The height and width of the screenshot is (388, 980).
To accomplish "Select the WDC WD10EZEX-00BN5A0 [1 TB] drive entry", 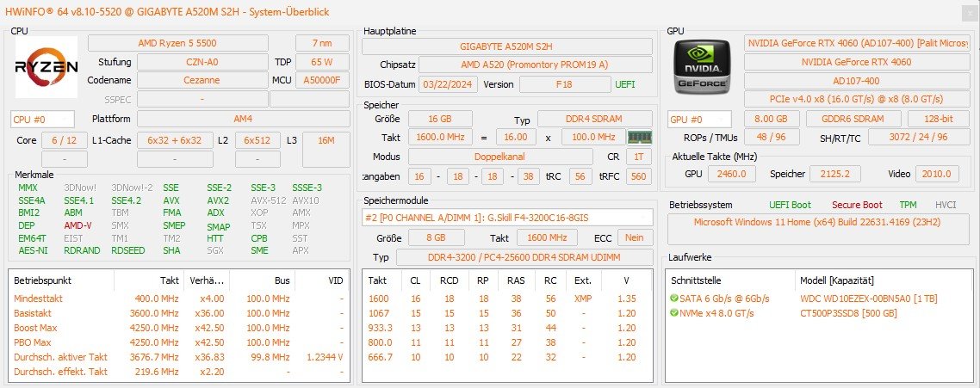I will point(869,299).
